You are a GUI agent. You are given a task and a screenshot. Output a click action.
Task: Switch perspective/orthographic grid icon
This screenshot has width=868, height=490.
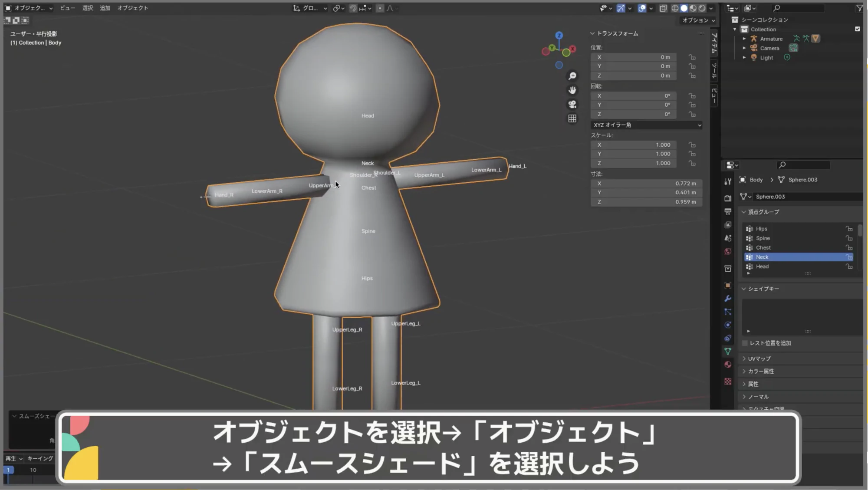(572, 118)
